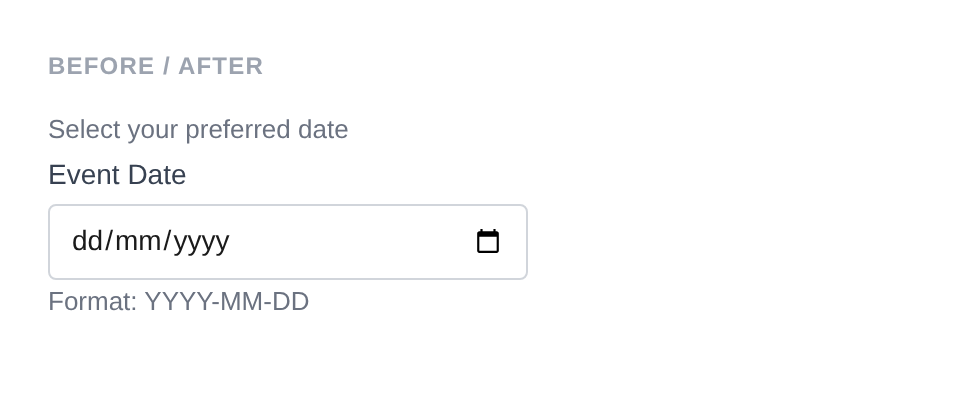Open the calendar picker icon in Event Date
The height and width of the screenshot is (404, 960).
click(487, 242)
